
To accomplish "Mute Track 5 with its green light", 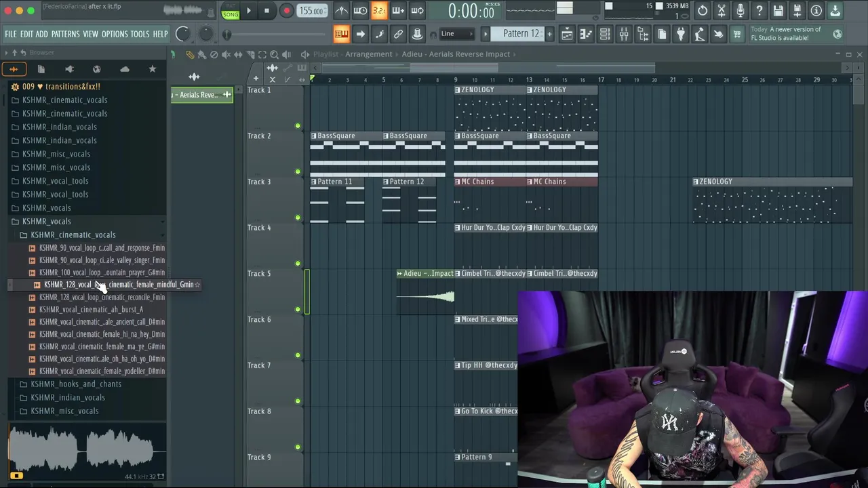I will pyautogui.click(x=298, y=309).
